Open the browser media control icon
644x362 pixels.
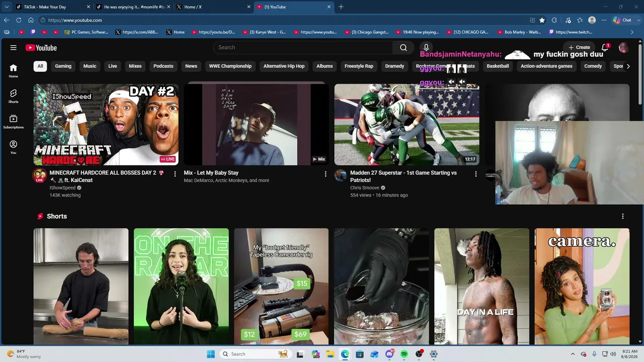coord(568,20)
